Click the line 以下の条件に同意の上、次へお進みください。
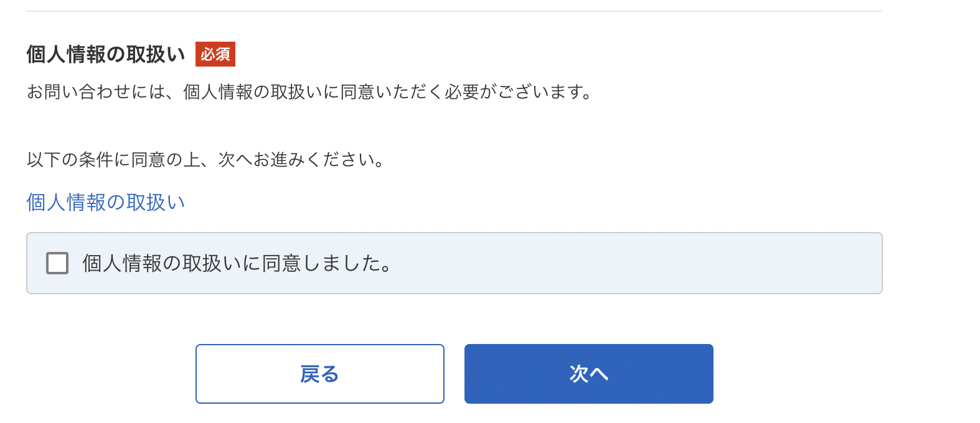The height and width of the screenshot is (423, 980). [x=206, y=160]
